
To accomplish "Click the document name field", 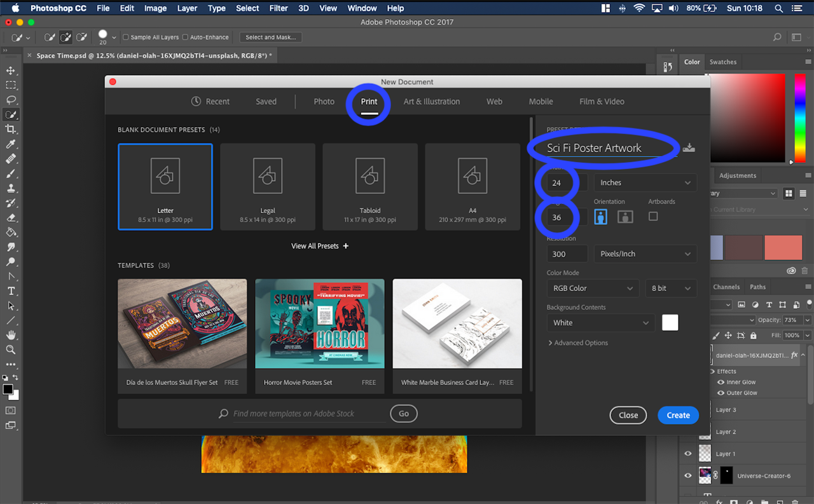I will click(x=612, y=148).
